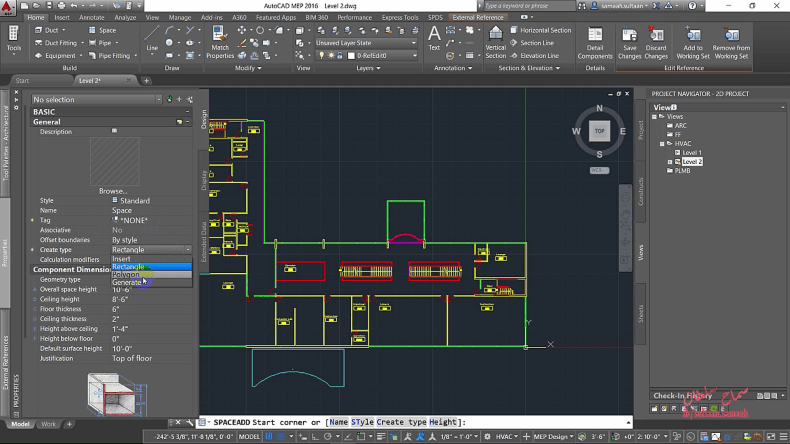The height and width of the screenshot is (444, 790).
Task: Select the Circle draw tool
Action: click(169, 43)
